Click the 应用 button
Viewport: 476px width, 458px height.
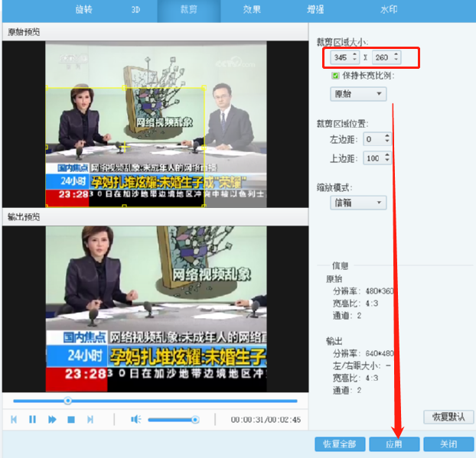click(x=394, y=444)
